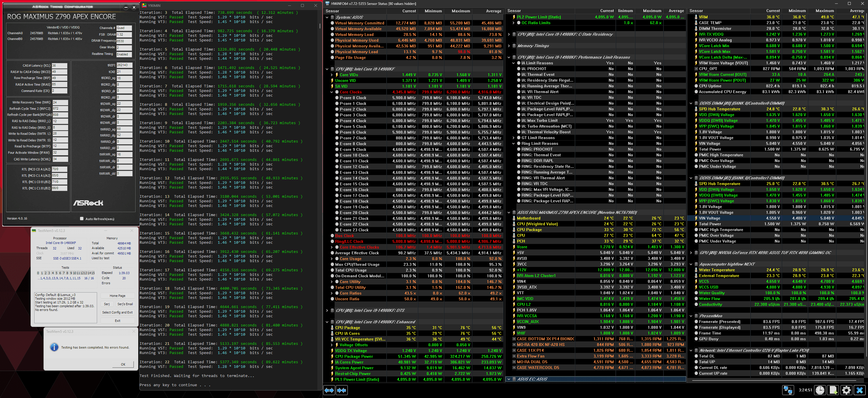Screen dimensions: 868x398
Task: Click the Serj button in TestMem5
Action: 107,304
